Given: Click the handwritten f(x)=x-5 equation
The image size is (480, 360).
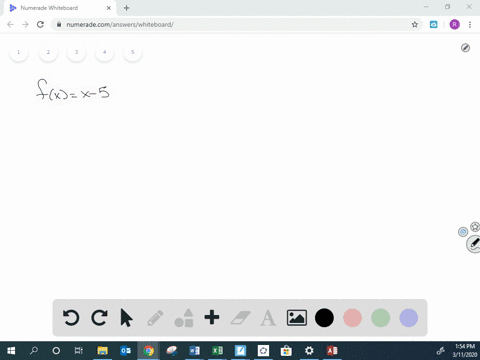Looking at the screenshot, I should 73,89.
